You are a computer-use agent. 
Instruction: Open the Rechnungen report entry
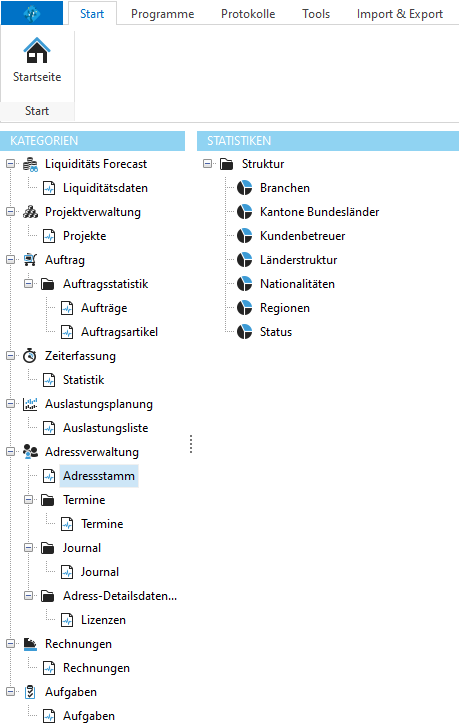coord(97,668)
